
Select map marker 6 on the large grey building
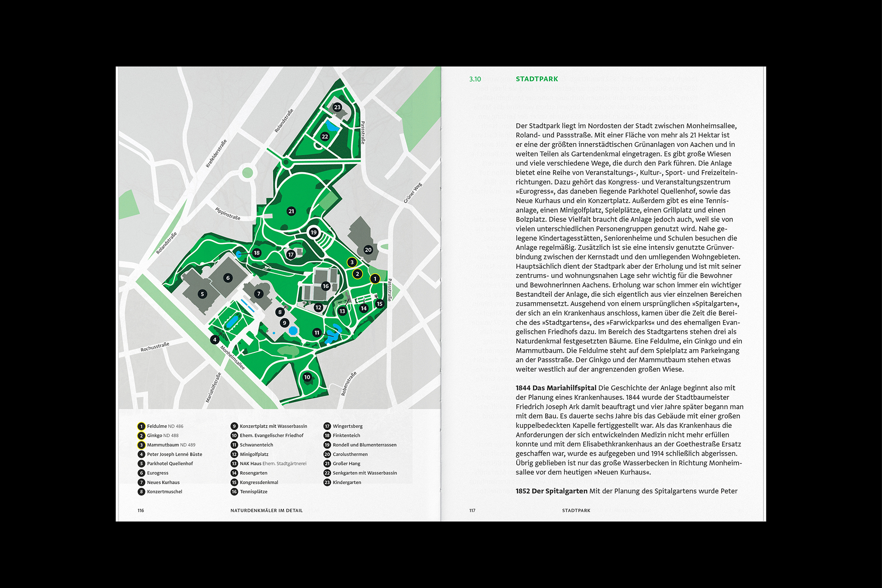(x=228, y=278)
